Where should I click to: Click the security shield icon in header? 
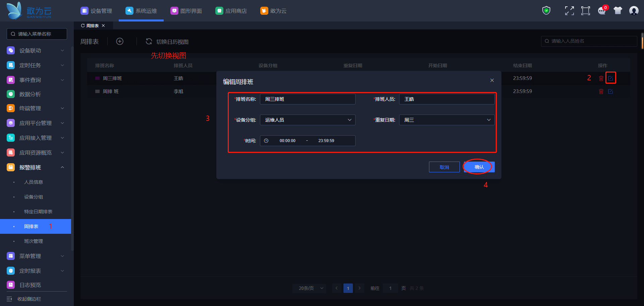(x=546, y=11)
